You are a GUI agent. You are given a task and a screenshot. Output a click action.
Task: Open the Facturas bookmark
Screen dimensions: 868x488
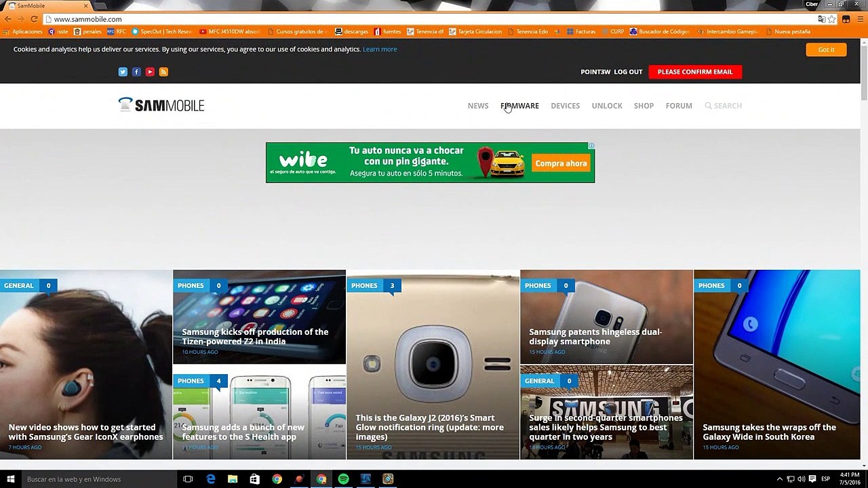581,32
